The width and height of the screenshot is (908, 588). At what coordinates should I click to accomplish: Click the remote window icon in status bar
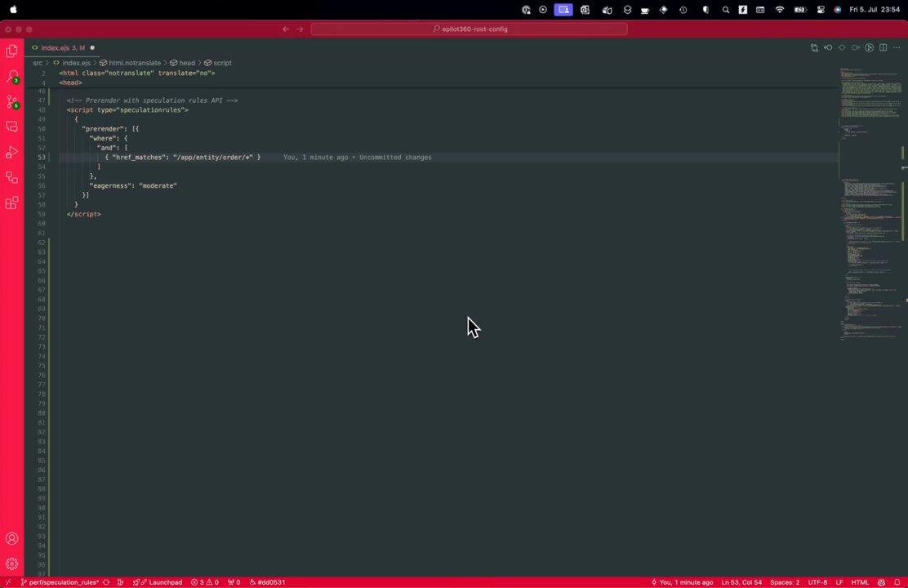tap(8, 582)
